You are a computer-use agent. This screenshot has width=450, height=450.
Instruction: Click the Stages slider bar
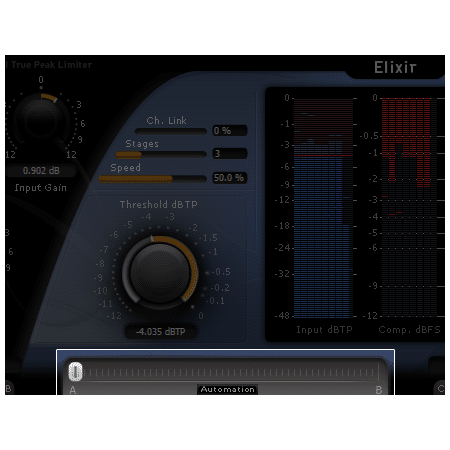161,155
